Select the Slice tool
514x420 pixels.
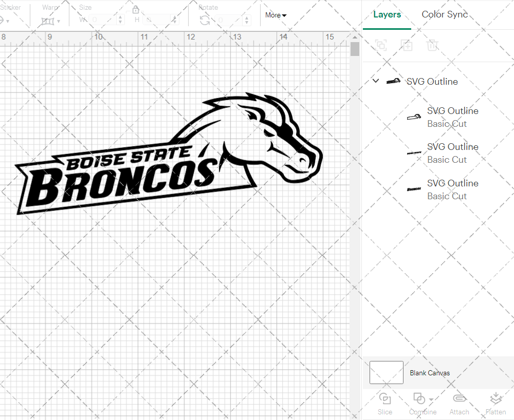tap(385, 403)
